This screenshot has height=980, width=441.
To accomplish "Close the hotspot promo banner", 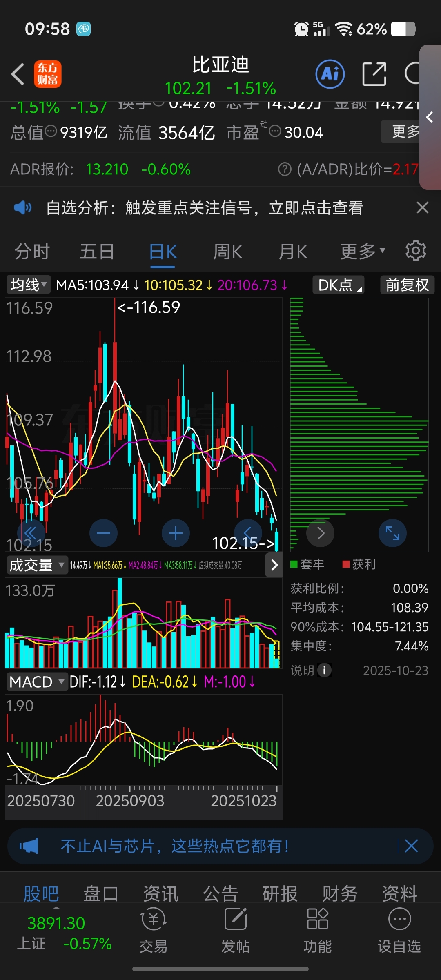I will [x=411, y=846].
